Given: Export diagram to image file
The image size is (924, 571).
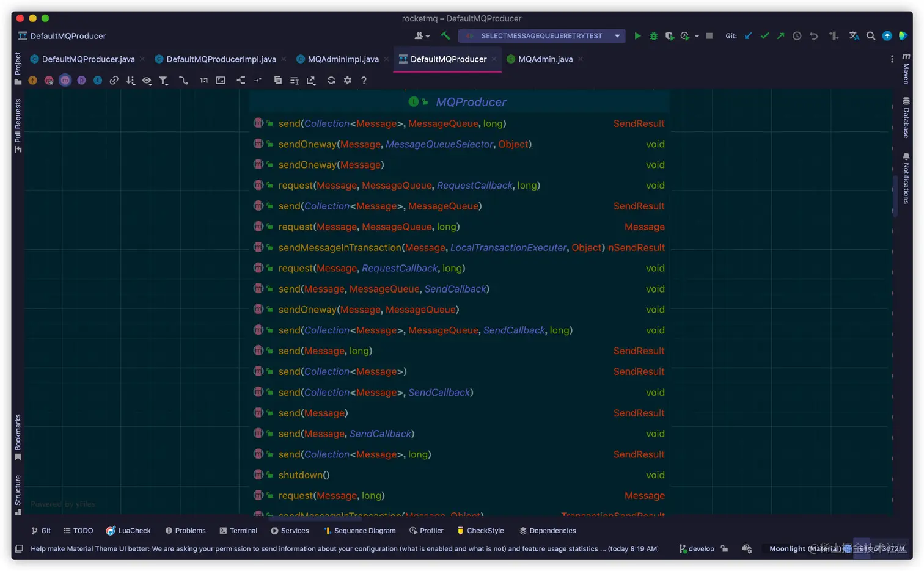Looking at the screenshot, I should pos(311,80).
